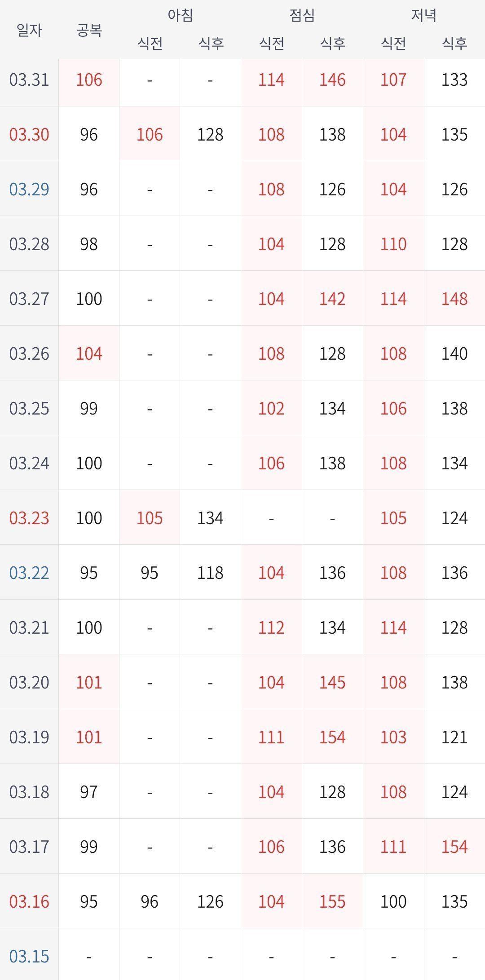The height and width of the screenshot is (980, 485).
Task: Open the 03.30 date entry
Action: (x=29, y=135)
